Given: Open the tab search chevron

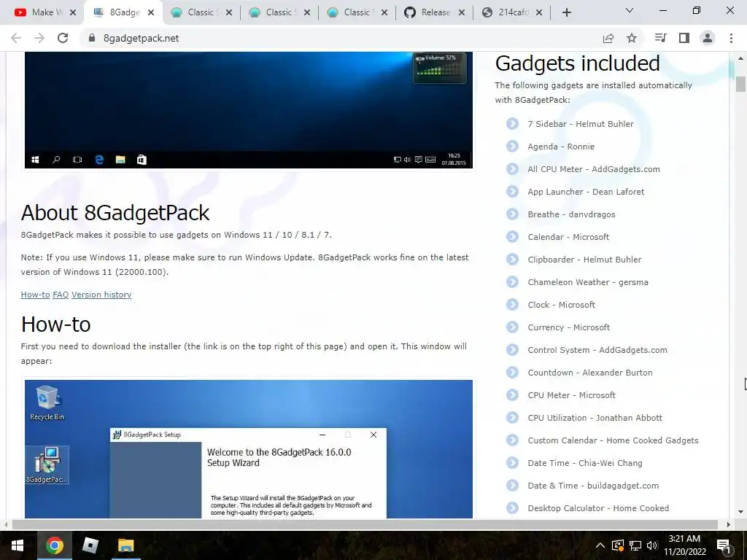Looking at the screenshot, I should (630, 10).
